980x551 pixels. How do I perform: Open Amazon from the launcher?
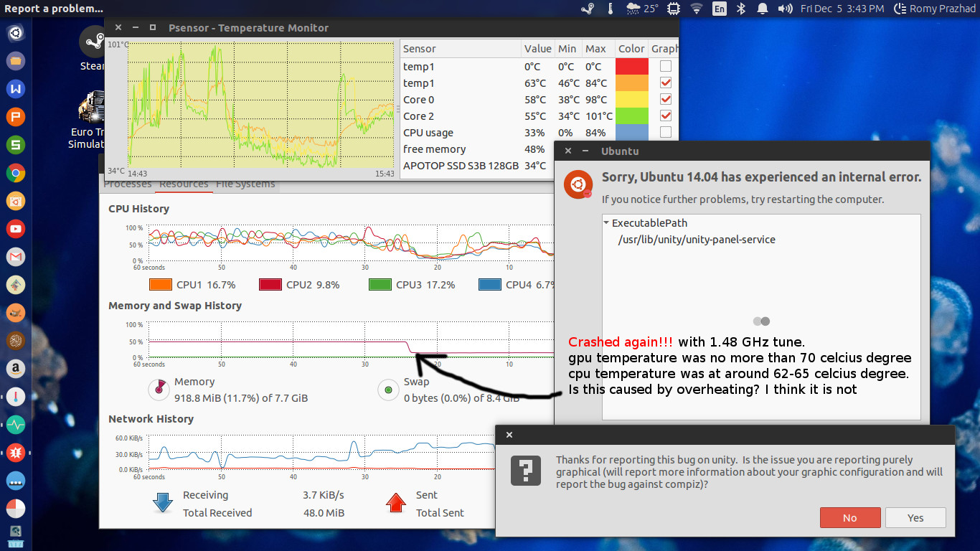(16, 369)
